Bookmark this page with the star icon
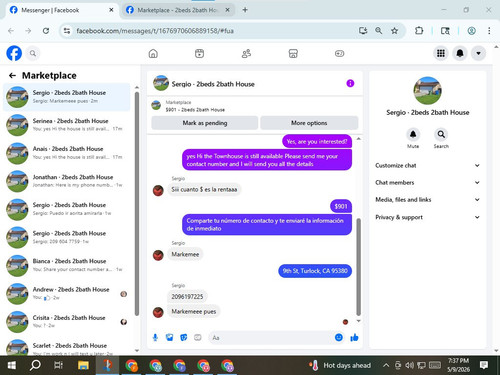Viewport: 500px width, 375px height. click(394, 31)
